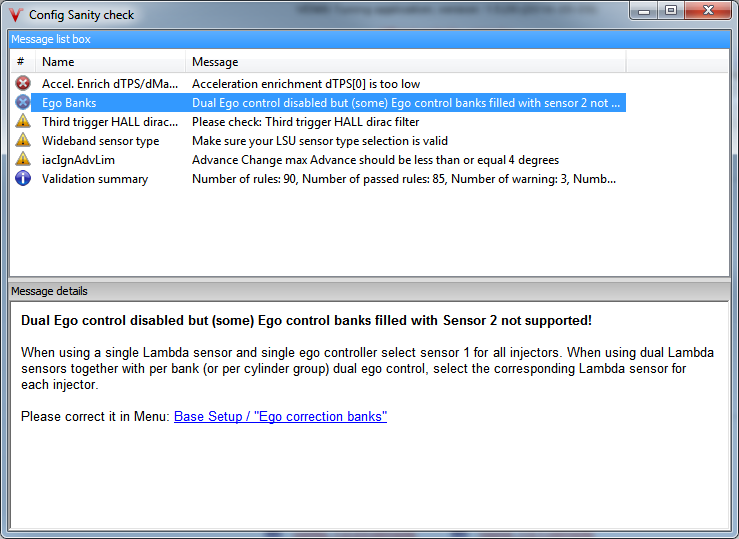Viewport: 739px width, 539px height.
Task: Close the Config Sanity check window
Action: click(x=708, y=11)
